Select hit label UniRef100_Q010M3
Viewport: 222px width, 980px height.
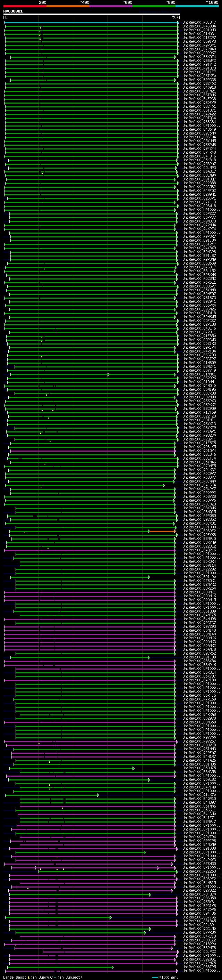(199, 30)
